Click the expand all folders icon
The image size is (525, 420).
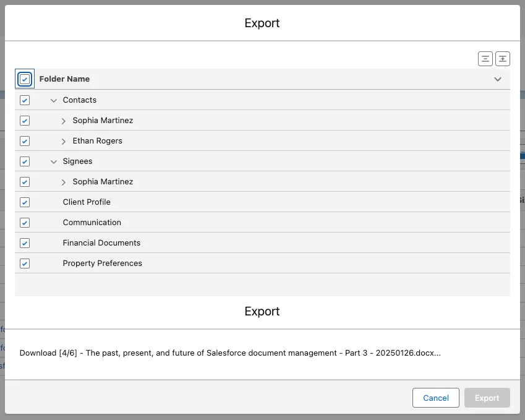[503, 59]
